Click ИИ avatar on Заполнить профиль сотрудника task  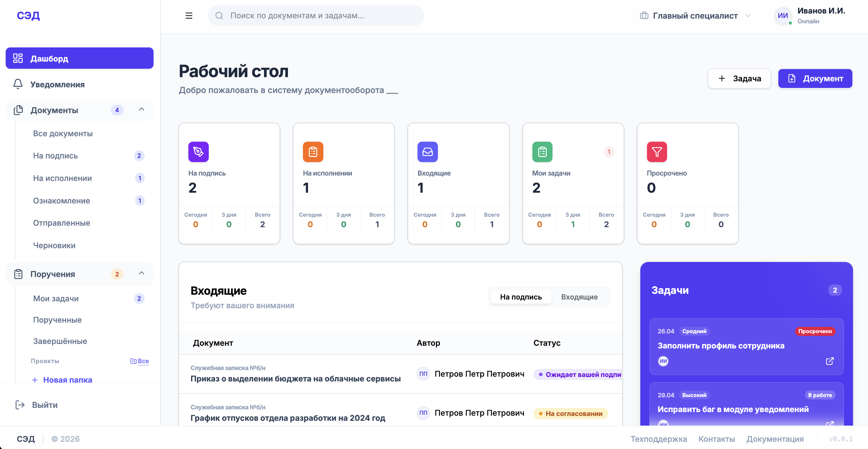pos(663,361)
